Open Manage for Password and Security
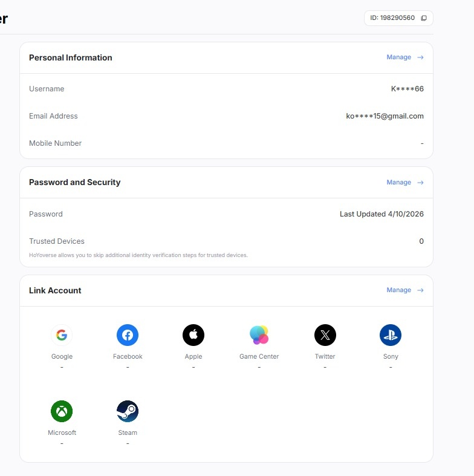The height and width of the screenshot is (476, 474). (x=399, y=182)
